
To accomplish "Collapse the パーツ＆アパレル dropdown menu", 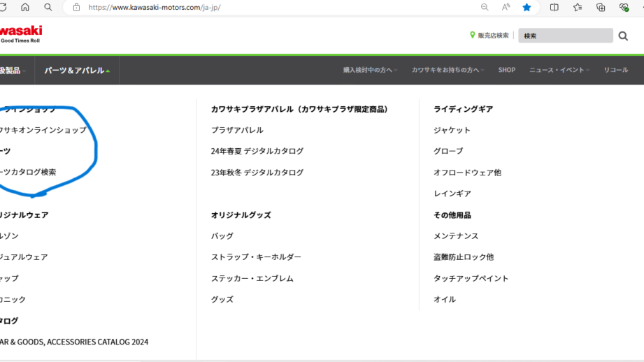I will pos(77,71).
